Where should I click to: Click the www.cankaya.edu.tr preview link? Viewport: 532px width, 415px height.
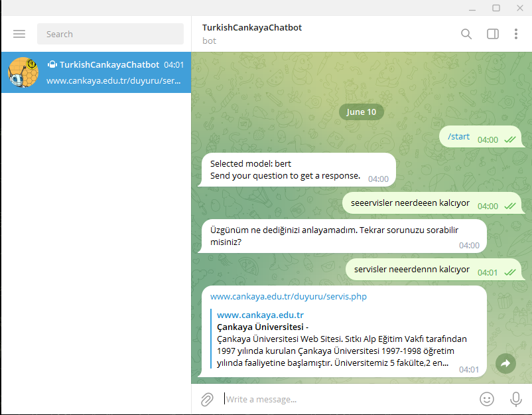[x=260, y=315]
